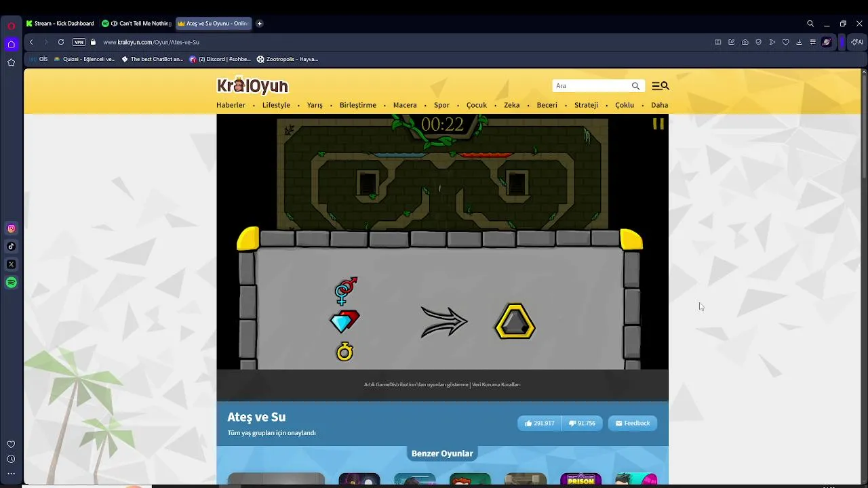Screen dimensions: 868x488
Task: Click the Opera flow send arrow icon
Action: [772, 42]
